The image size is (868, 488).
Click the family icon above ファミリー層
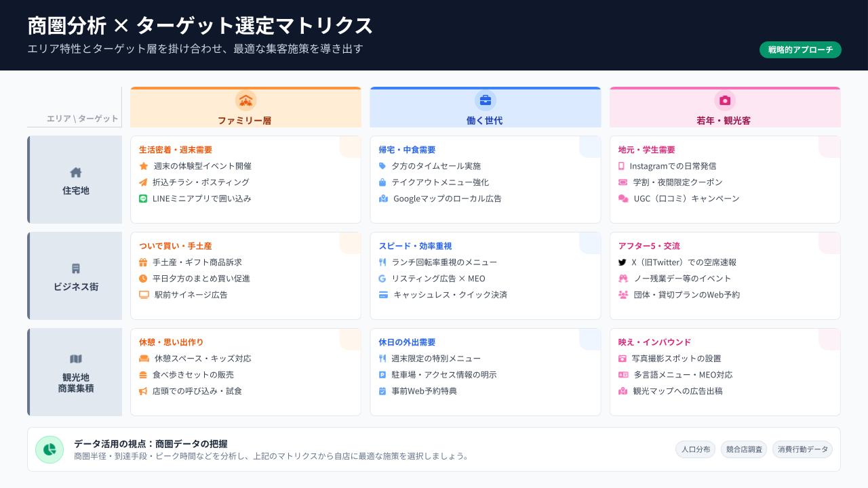pyautogui.click(x=245, y=101)
